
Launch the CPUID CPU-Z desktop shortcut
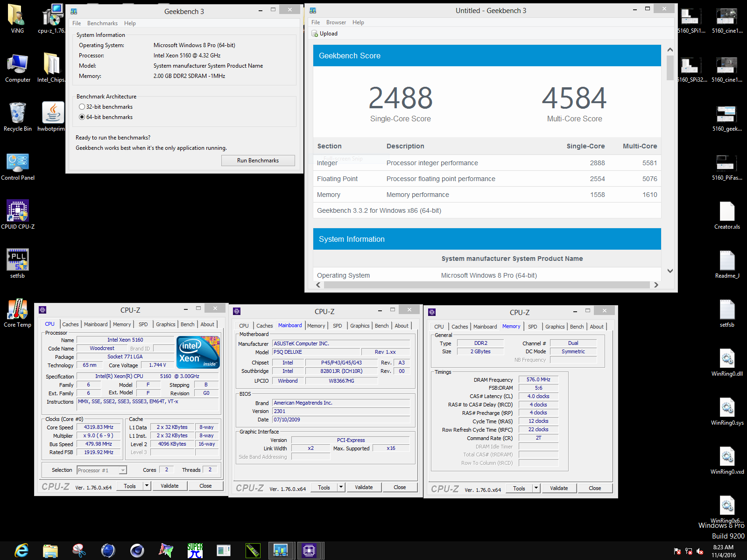(18, 215)
